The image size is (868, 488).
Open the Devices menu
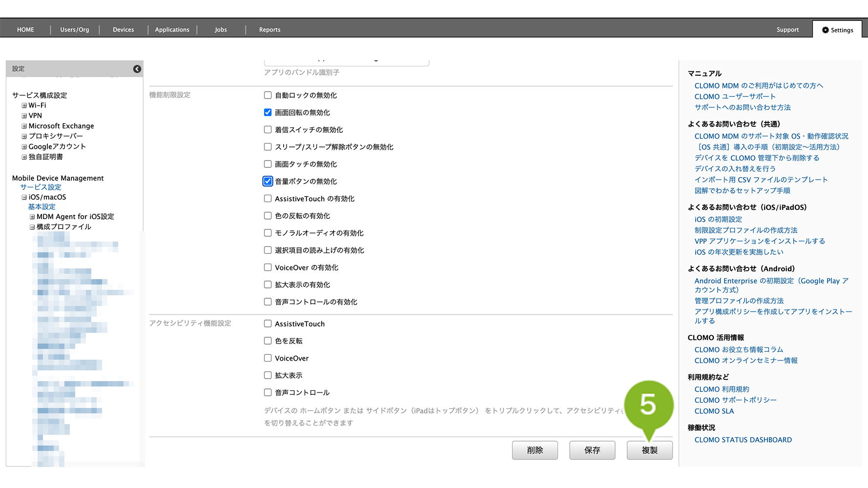coord(123,30)
